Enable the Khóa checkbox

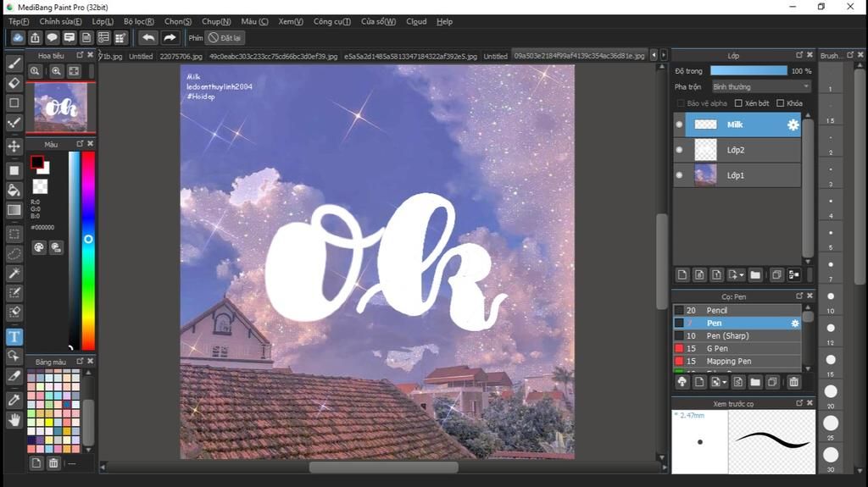[780, 103]
